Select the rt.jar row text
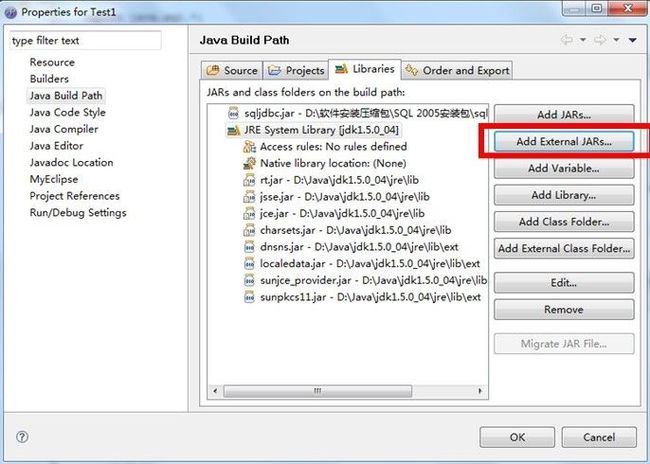Screen dimensions: 650x464 tap(340, 180)
